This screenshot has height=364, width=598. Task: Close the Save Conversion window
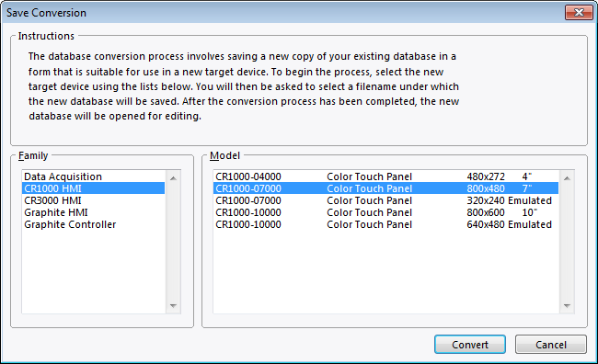coord(579,13)
